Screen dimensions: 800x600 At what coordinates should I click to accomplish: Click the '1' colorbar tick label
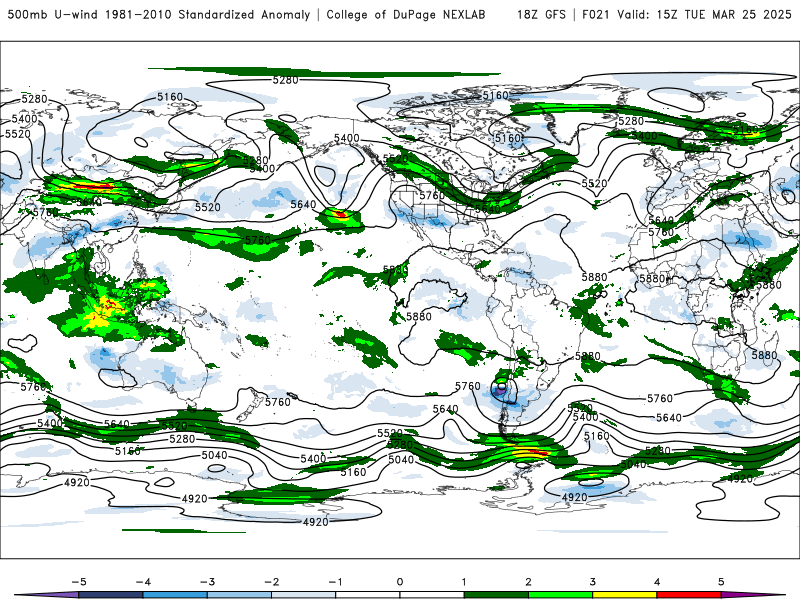pyautogui.click(x=464, y=582)
